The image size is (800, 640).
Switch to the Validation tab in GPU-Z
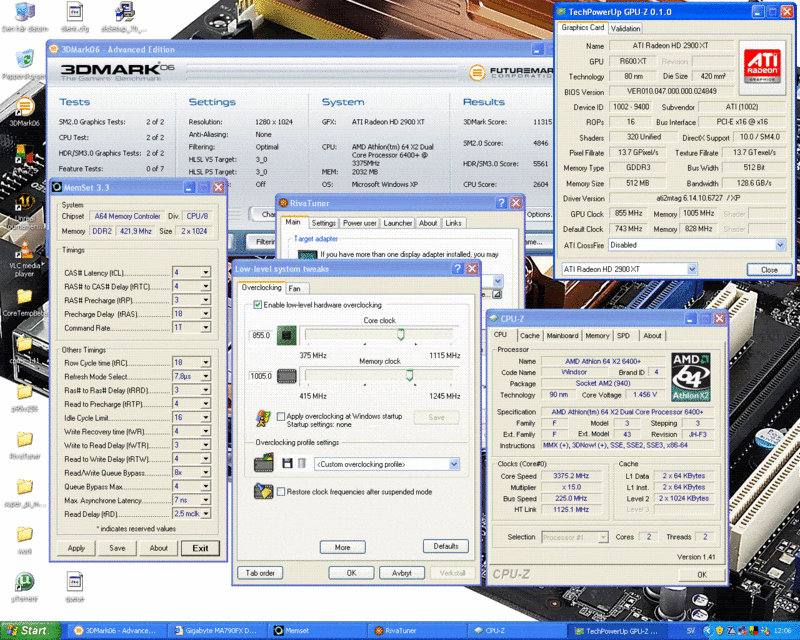tap(625, 29)
